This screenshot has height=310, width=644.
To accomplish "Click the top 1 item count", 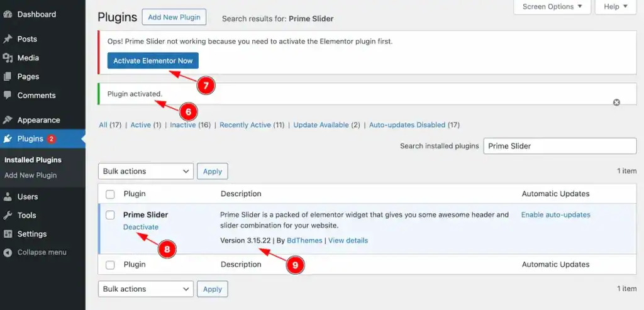I will (627, 171).
